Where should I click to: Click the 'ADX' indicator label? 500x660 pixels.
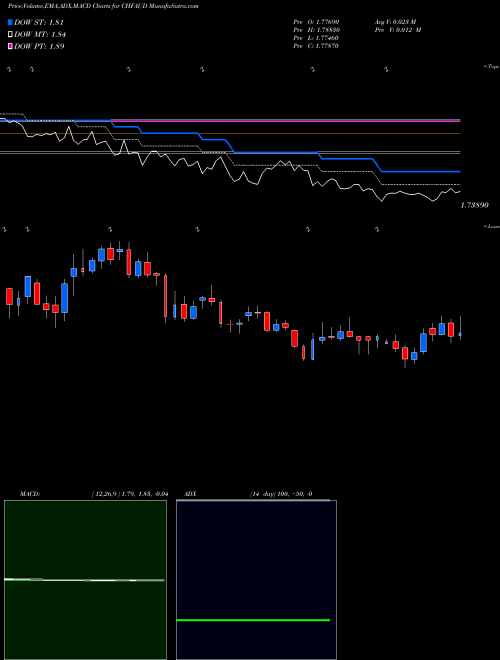(191, 494)
